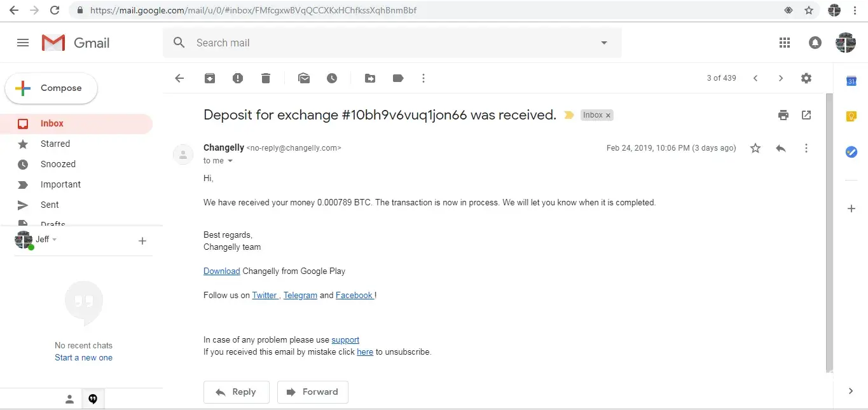Image resolution: width=868 pixels, height=410 pixels.
Task: Open email in new window
Action: [806, 115]
